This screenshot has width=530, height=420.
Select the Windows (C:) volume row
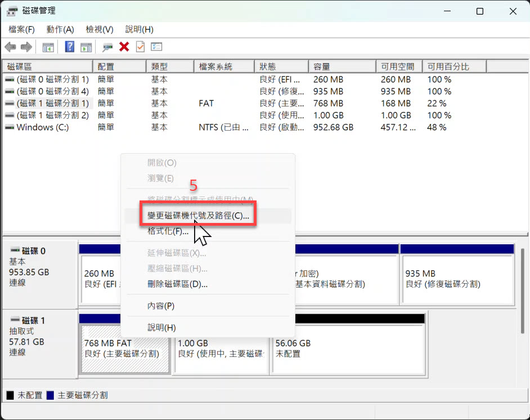[x=43, y=127]
